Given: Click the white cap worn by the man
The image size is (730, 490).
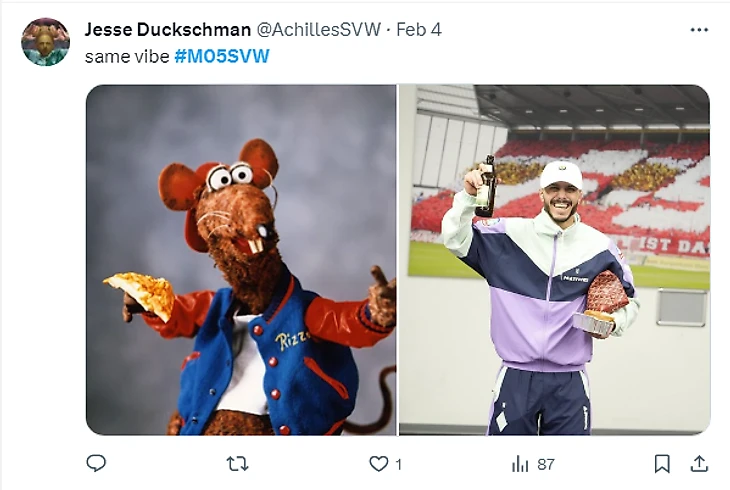Looking at the screenshot, I should [x=560, y=173].
